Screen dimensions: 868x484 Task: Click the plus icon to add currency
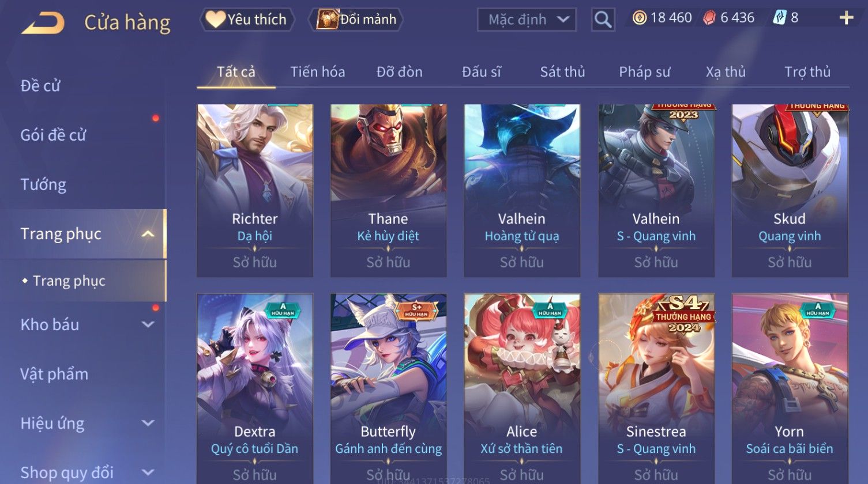click(x=846, y=18)
